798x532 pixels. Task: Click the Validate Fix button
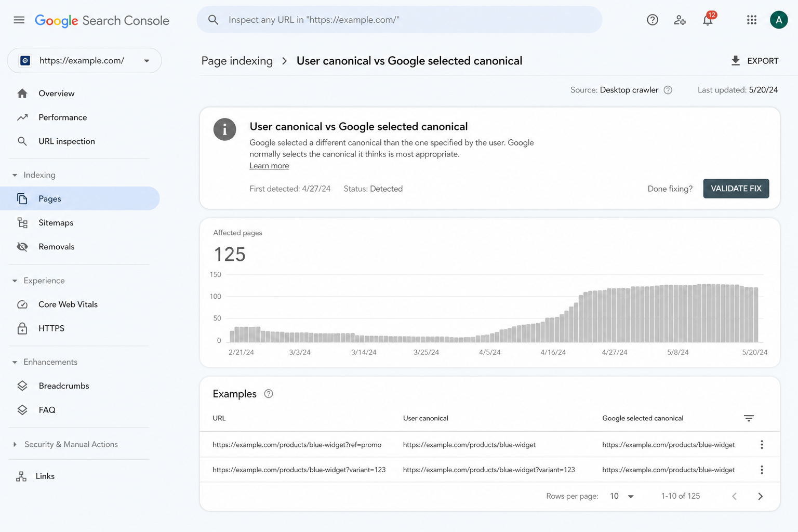(x=736, y=189)
